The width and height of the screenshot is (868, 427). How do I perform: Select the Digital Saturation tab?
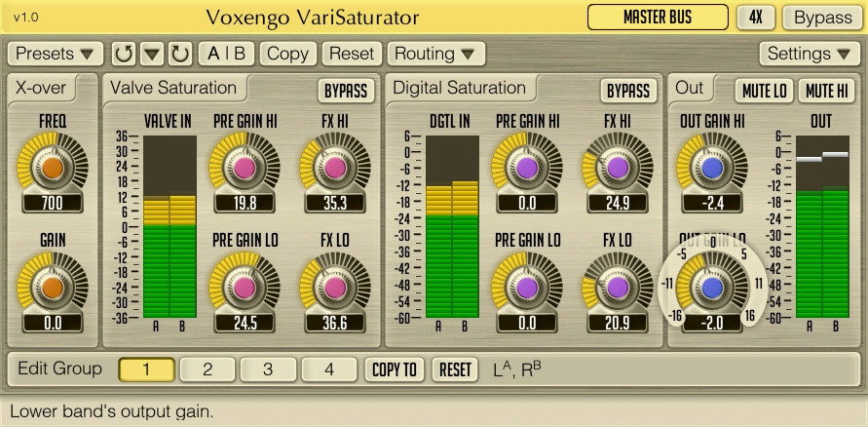(x=460, y=88)
